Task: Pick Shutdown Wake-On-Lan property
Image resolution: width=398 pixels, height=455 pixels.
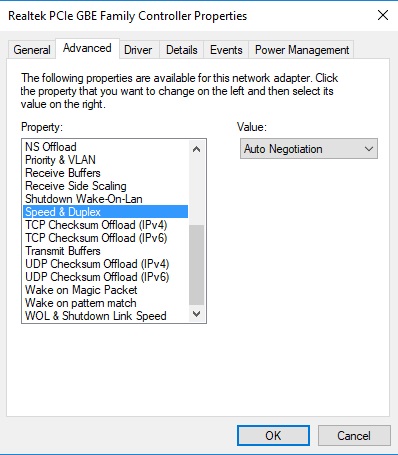Action: 105,199
